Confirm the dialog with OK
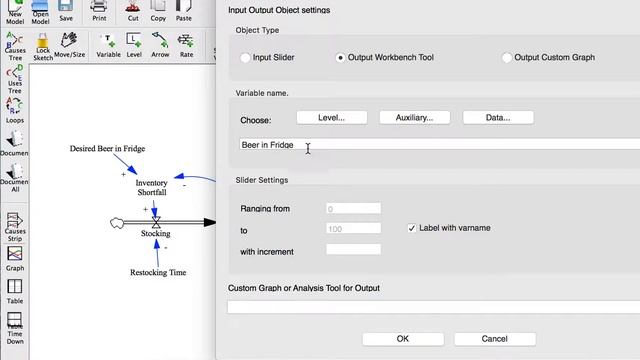 [x=402, y=339]
